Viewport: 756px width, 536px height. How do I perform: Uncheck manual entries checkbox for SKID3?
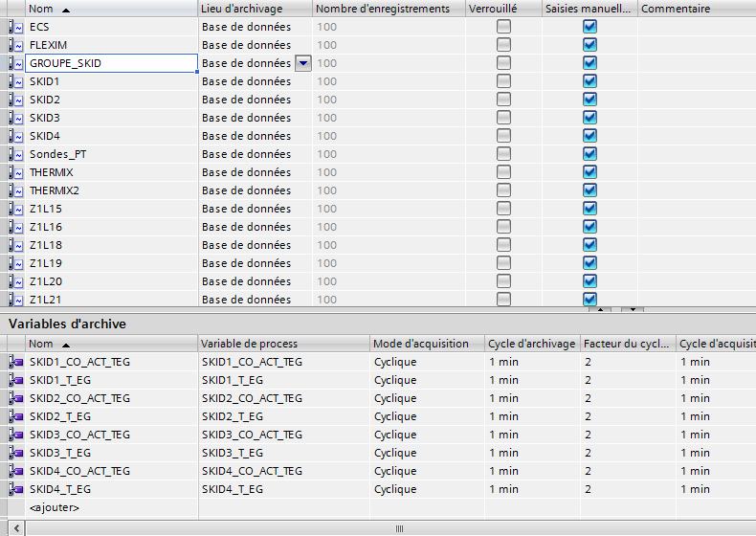pyautogui.click(x=589, y=118)
